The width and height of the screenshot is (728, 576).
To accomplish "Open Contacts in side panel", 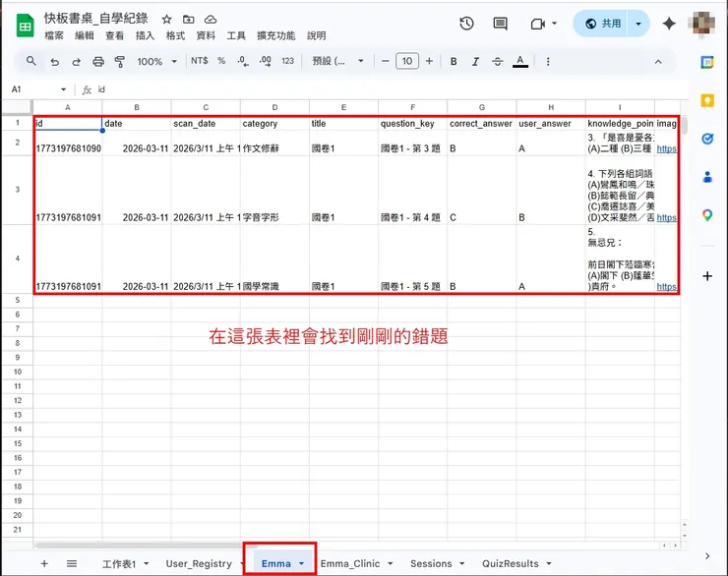I will (707, 177).
